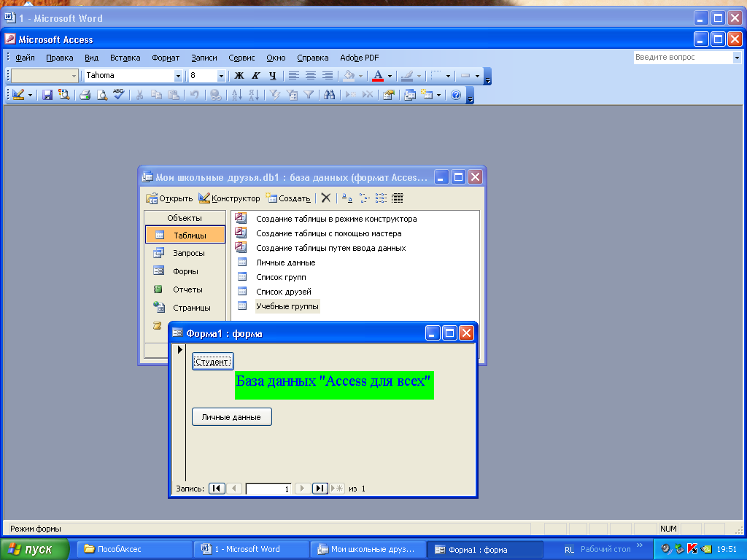
Task: Select Формы in Objects pane
Action: click(x=185, y=271)
